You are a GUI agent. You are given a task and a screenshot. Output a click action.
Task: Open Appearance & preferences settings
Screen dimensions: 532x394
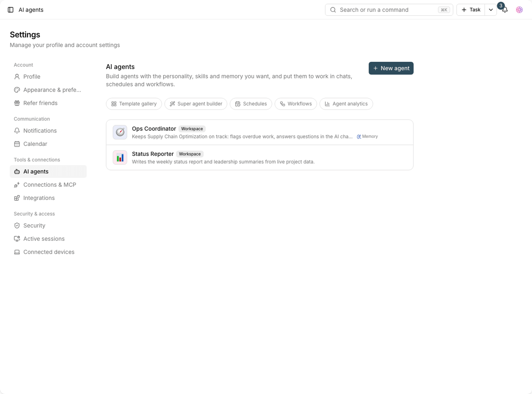click(x=48, y=90)
